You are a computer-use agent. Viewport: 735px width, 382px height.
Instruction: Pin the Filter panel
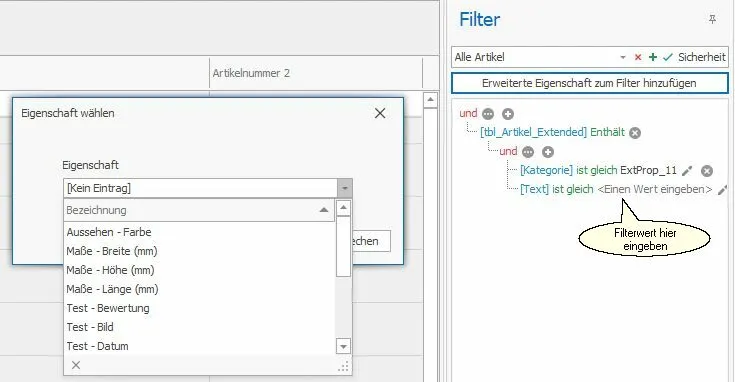tap(712, 19)
